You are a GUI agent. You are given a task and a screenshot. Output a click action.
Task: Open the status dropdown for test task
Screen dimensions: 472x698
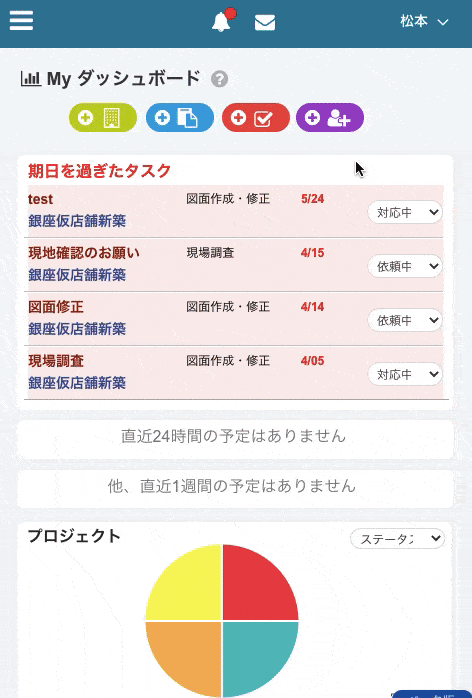coord(405,212)
